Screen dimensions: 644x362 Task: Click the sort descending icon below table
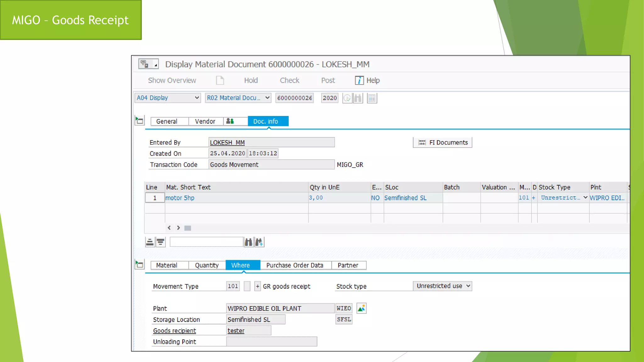click(160, 242)
